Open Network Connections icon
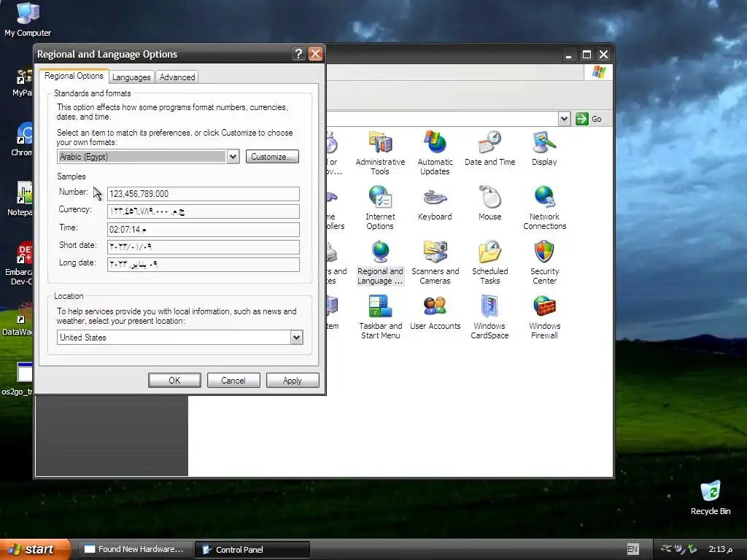The height and width of the screenshot is (560, 747). click(544, 208)
